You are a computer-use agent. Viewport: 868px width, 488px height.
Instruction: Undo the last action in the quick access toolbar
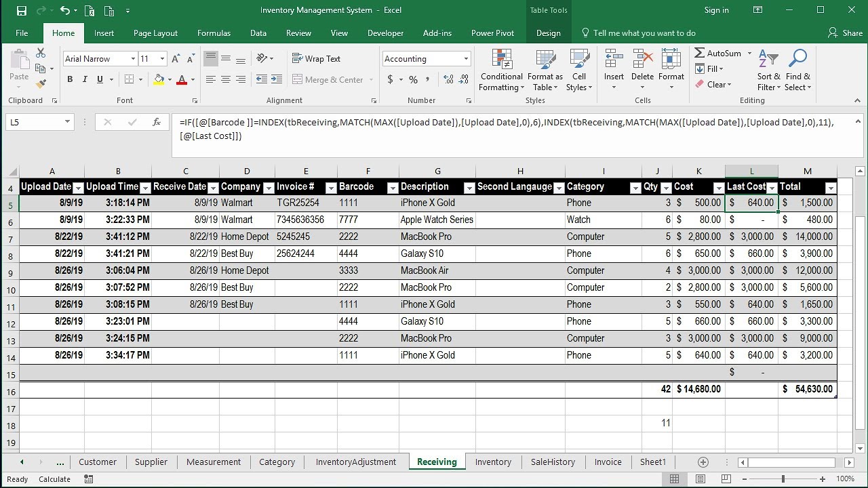click(64, 10)
